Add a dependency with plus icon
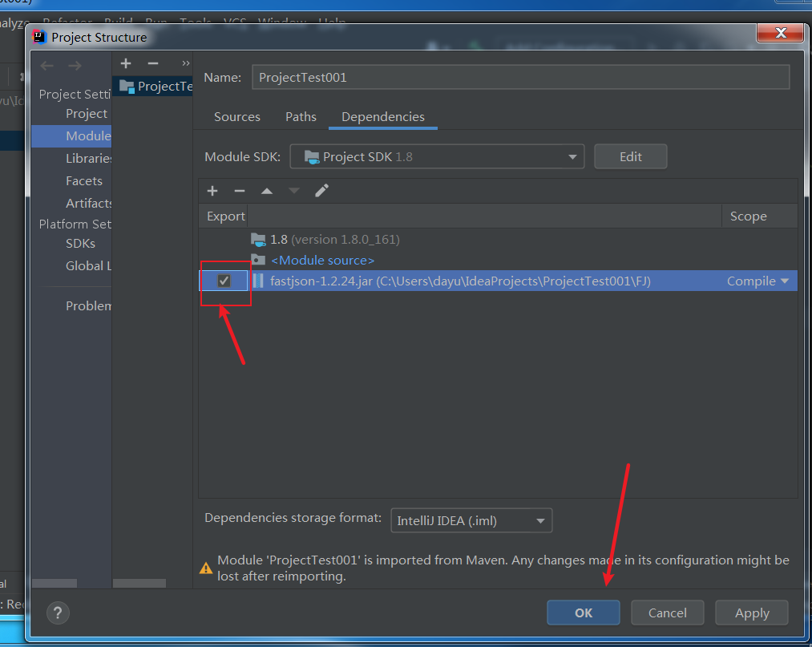 212,191
